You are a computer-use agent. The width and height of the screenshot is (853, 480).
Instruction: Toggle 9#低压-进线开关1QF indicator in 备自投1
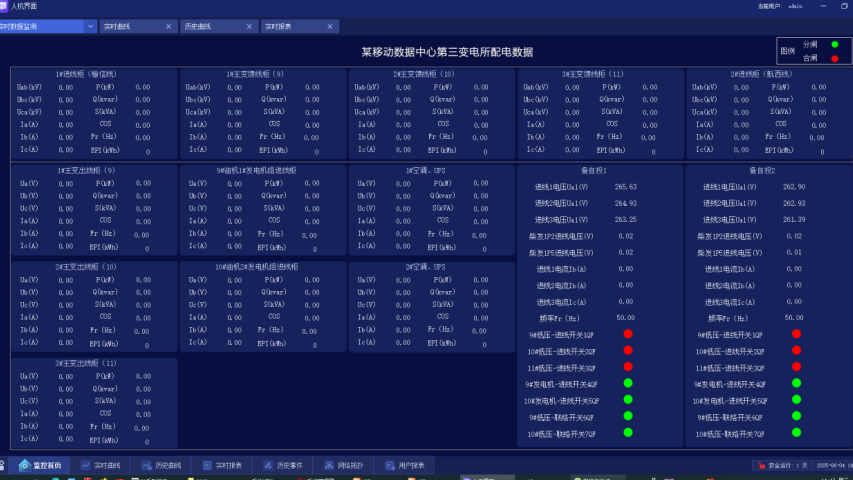[x=628, y=334]
